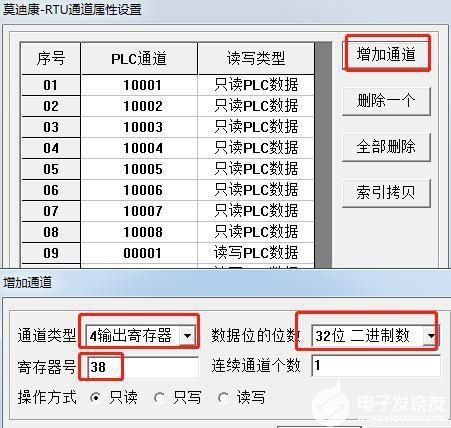Select row number 09

point(51,253)
